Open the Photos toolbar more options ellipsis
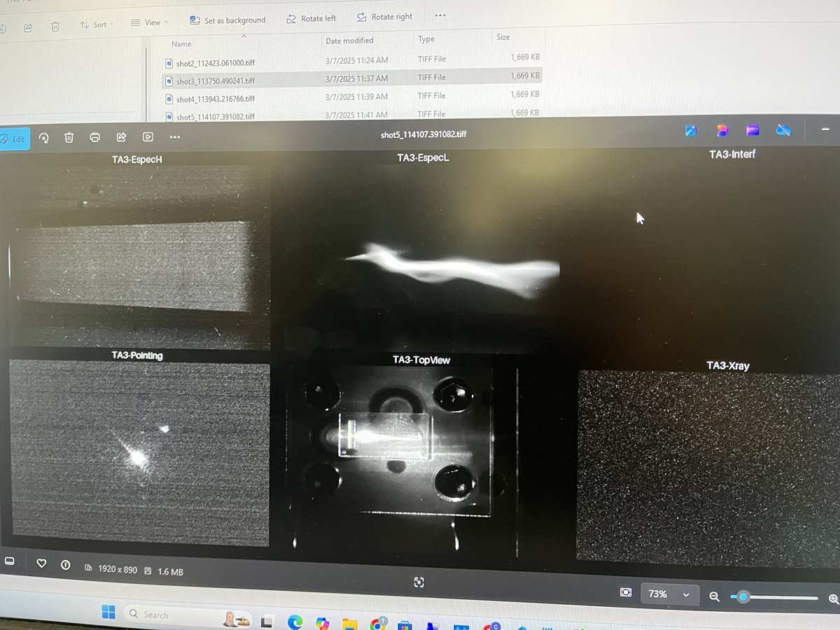Image resolution: width=840 pixels, height=630 pixels. [x=174, y=137]
